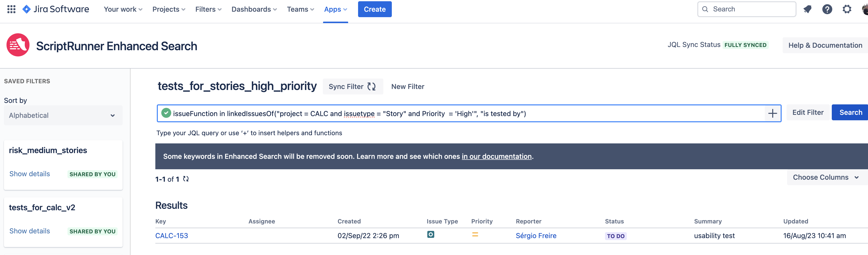Click the plus icon to insert JQL helpers
The width and height of the screenshot is (868, 255).
pyautogui.click(x=772, y=113)
